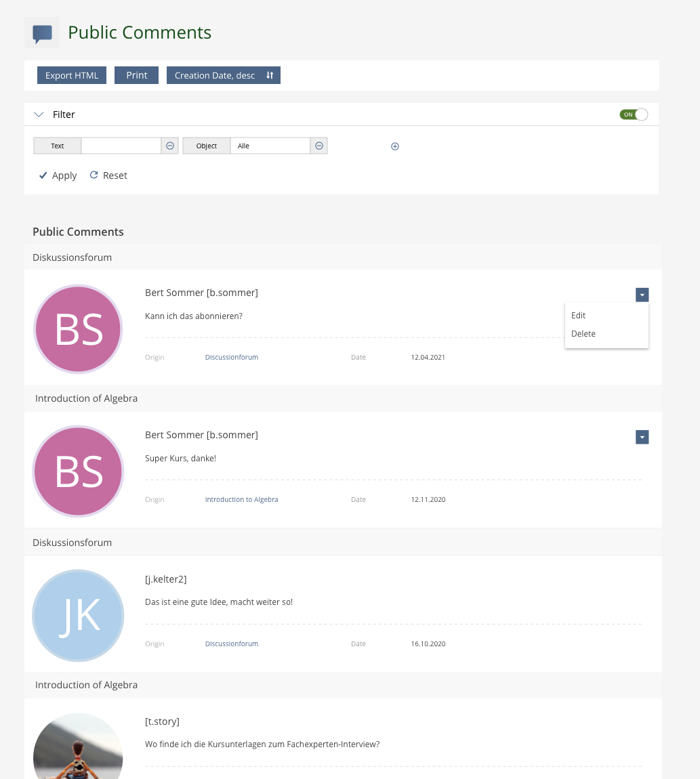Remove the Object filter with minus icon
The height and width of the screenshot is (779, 700).
(x=319, y=146)
